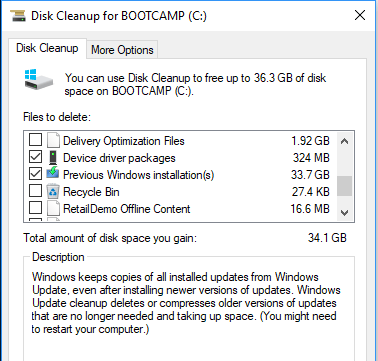The height and width of the screenshot is (361, 378).
Task: Click the Previous Windows installation icon
Action: pos(53,174)
